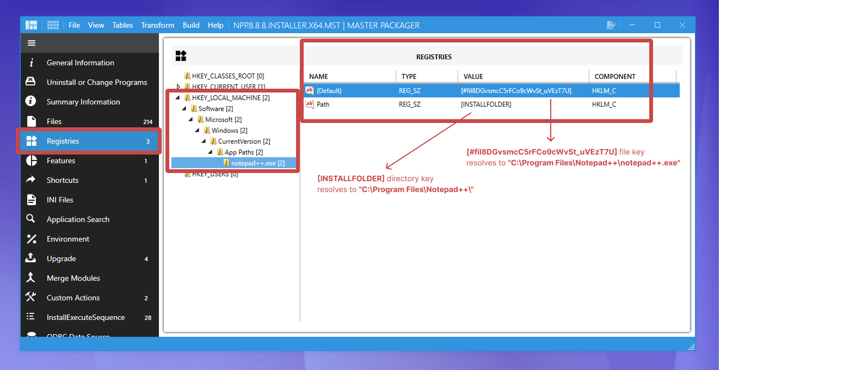Click the edit pencil icon in title bar
Image resolution: width=868 pixels, height=370 pixels.
point(611,25)
